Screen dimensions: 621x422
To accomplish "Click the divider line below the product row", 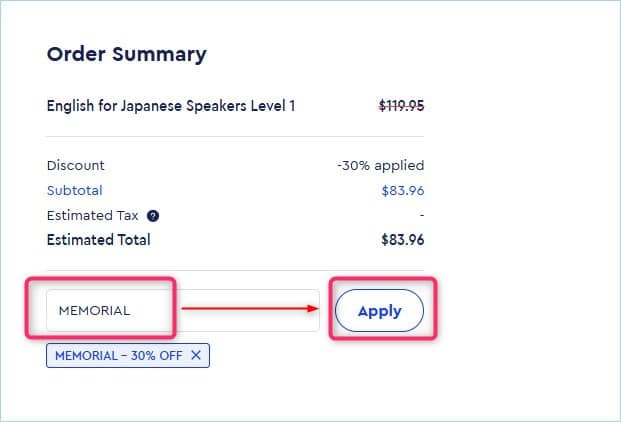I will click(235, 137).
